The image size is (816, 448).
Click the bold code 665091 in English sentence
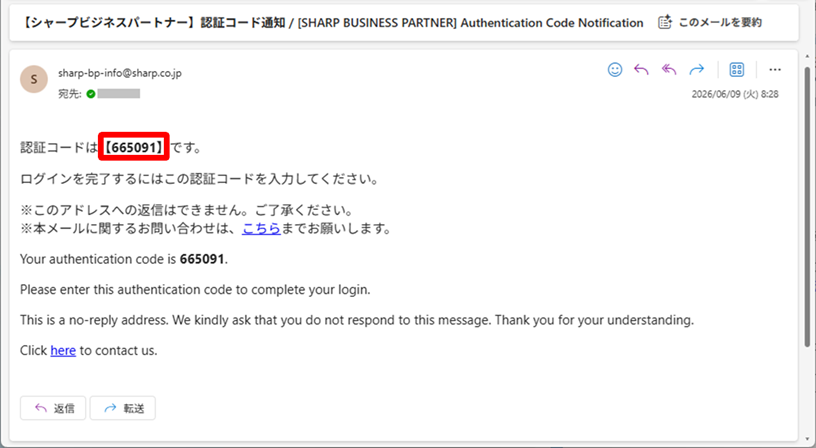tap(202, 259)
